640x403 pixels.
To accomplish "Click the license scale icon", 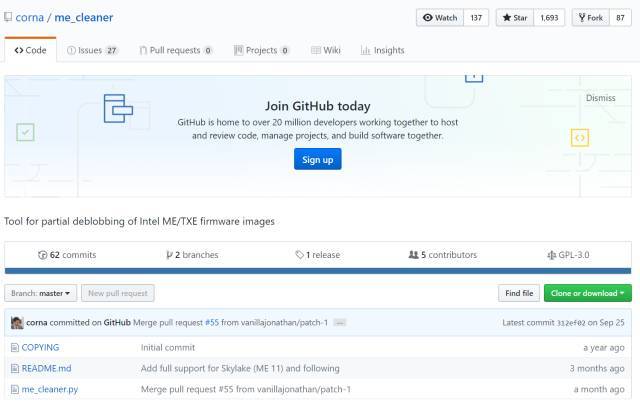I will coord(551,255).
